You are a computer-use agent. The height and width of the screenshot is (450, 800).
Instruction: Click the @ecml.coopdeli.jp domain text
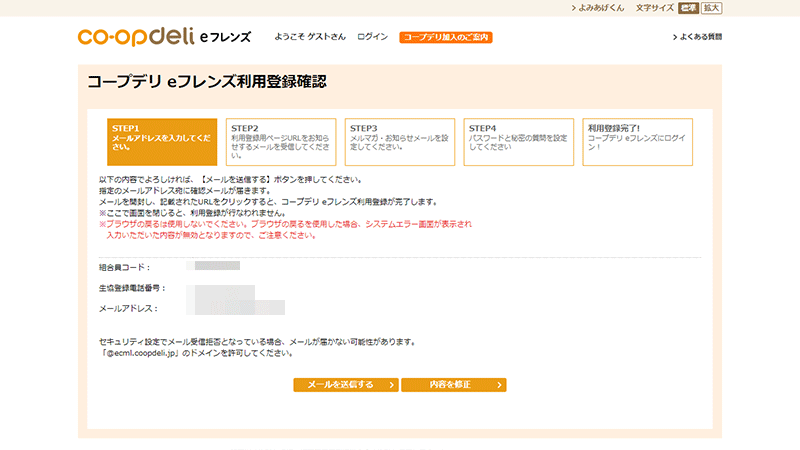click(x=141, y=353)
